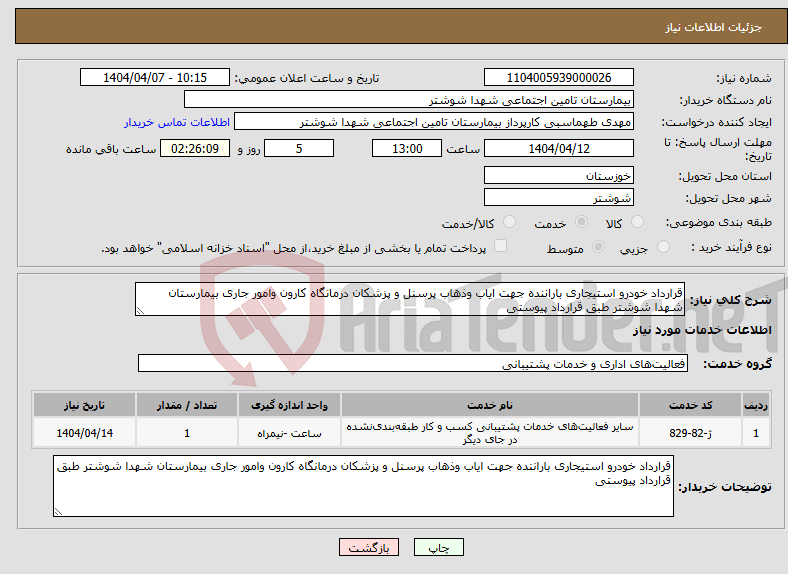The image size is (788, 574).
Task: Click the days remaining field showing 5
Action: (x=299, y=148)
